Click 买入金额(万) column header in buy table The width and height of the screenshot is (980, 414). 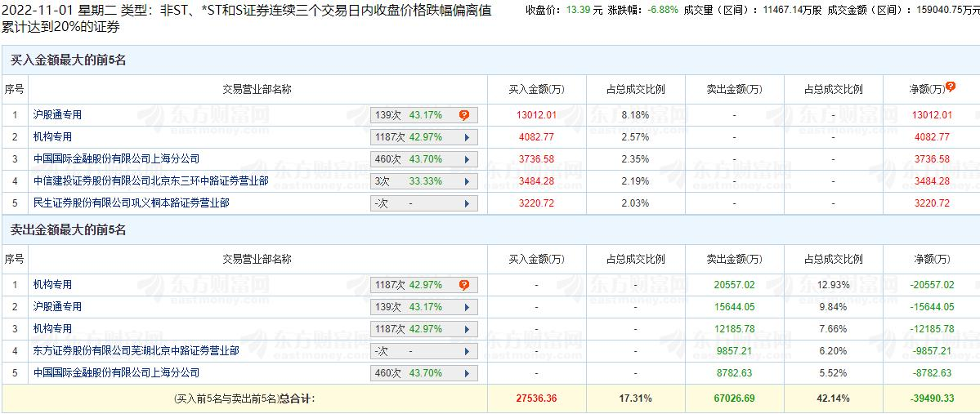click(x=537, y=89)
